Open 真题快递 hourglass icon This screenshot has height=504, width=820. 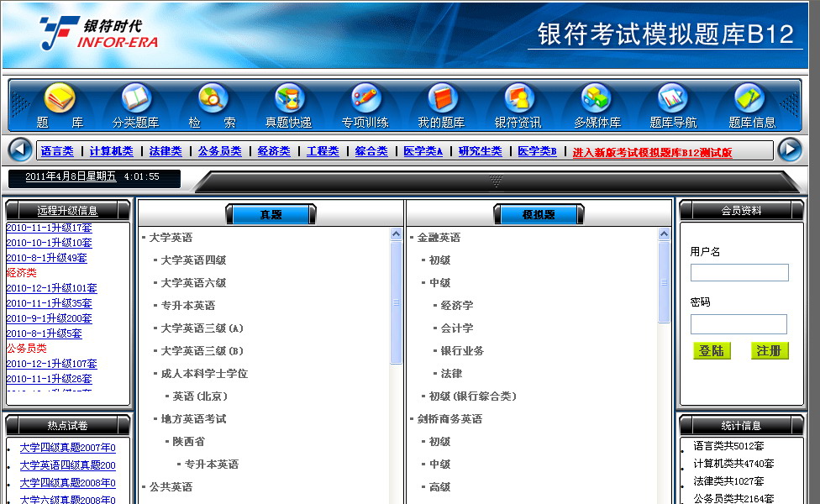289,99
